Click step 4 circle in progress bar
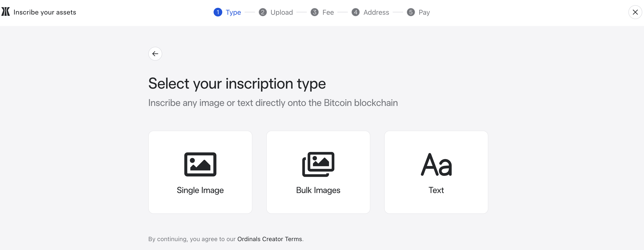This screenshot has height=250, width=644. [x=355, y=12]
